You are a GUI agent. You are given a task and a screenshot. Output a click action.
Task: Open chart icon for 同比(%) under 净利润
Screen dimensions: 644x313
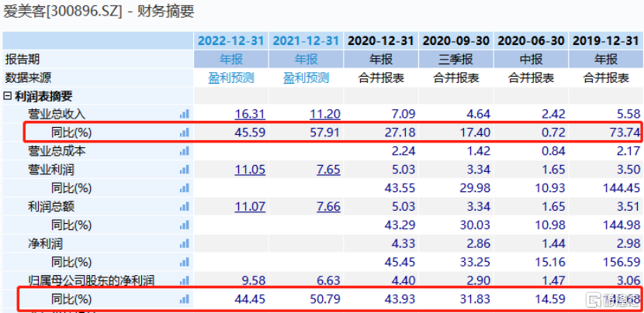184,262
